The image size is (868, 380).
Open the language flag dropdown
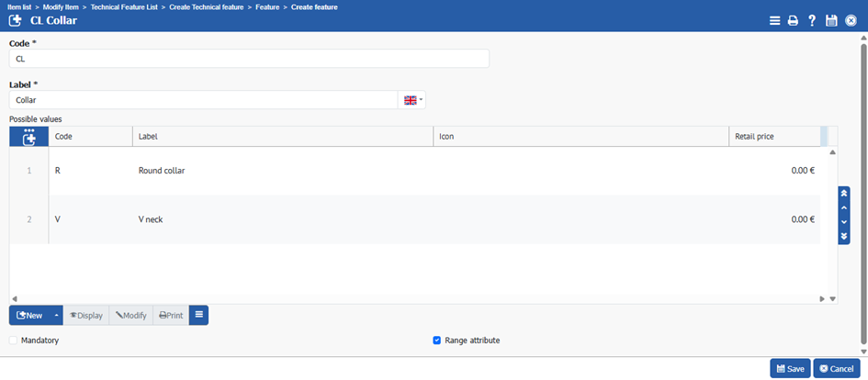[412, 99]
